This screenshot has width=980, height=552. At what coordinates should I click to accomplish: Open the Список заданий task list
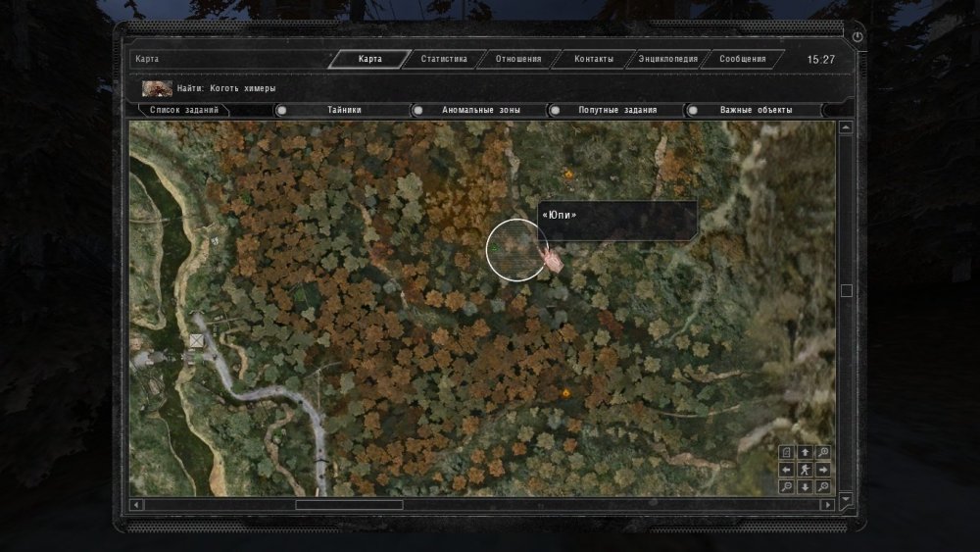[184, 110]
